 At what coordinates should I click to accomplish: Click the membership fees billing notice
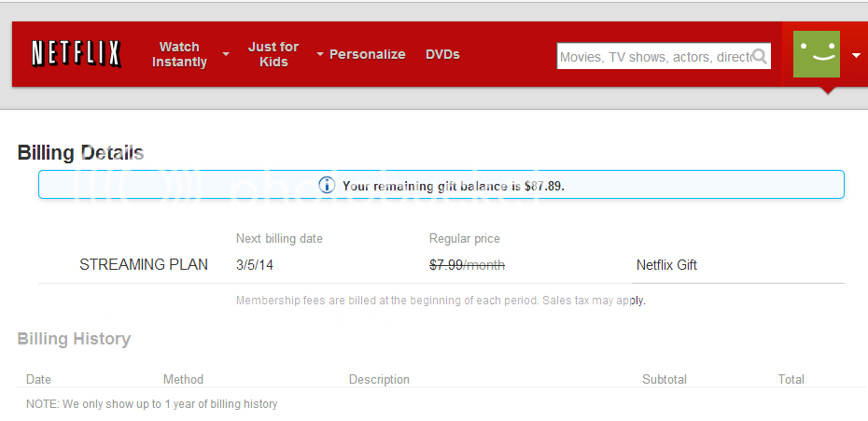pos(441,301)
